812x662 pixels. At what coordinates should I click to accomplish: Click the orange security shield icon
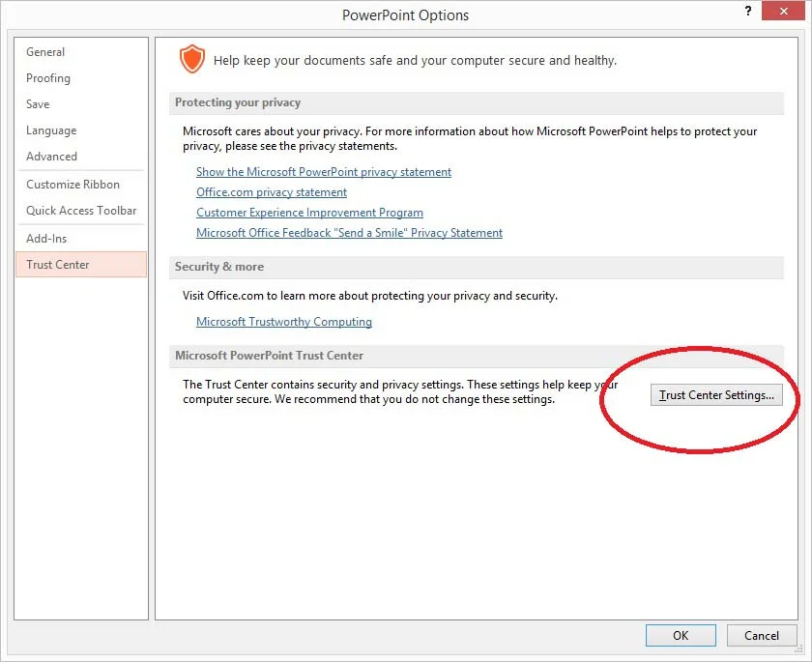191,59
